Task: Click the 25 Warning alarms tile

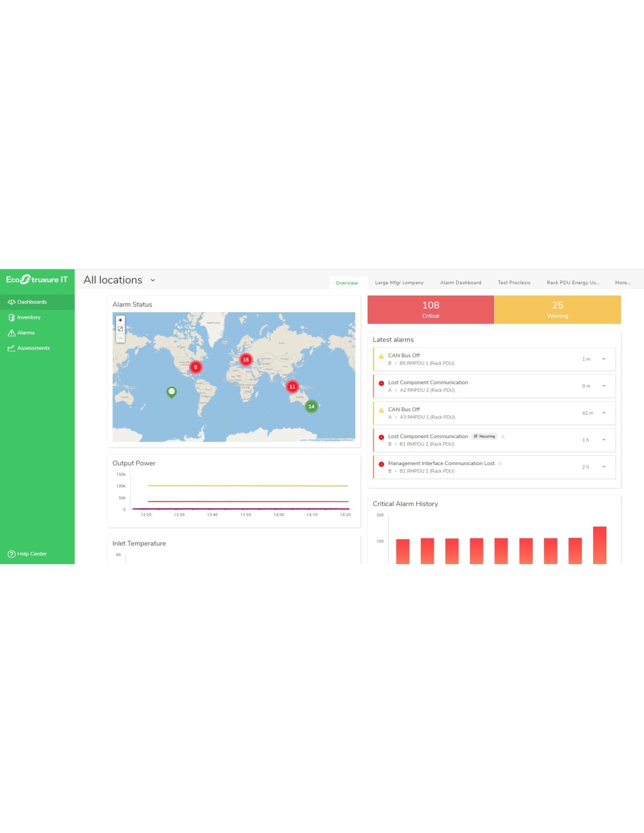Action: [557, 309]
